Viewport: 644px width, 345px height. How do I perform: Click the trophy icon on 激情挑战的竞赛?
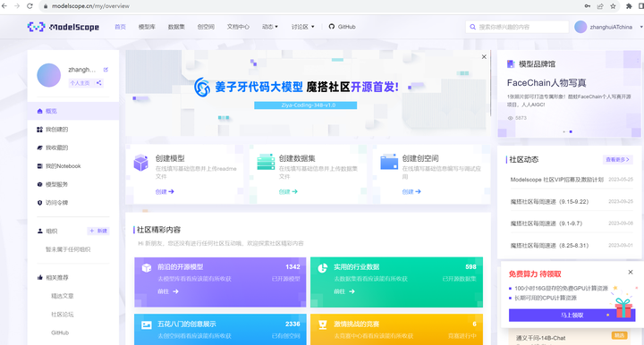[323, 325]
